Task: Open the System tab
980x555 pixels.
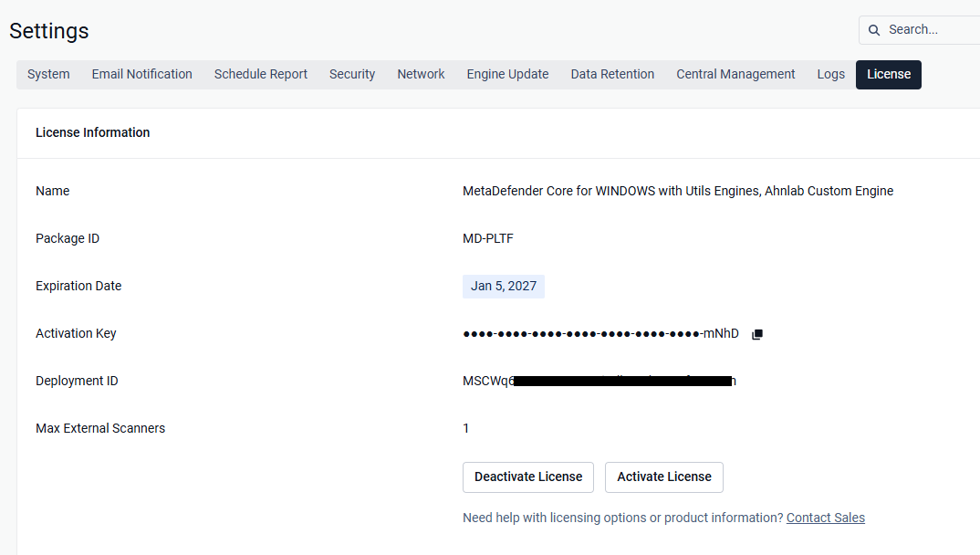Action: click(48, 74)
